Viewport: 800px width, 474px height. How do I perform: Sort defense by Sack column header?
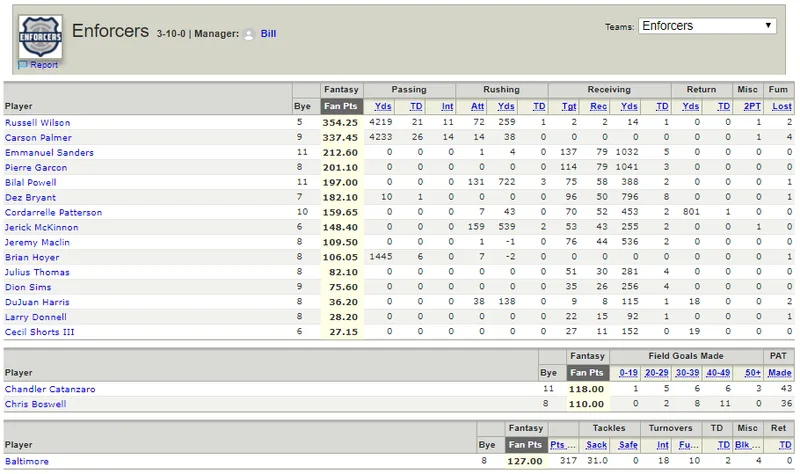(x=596, y=445)
